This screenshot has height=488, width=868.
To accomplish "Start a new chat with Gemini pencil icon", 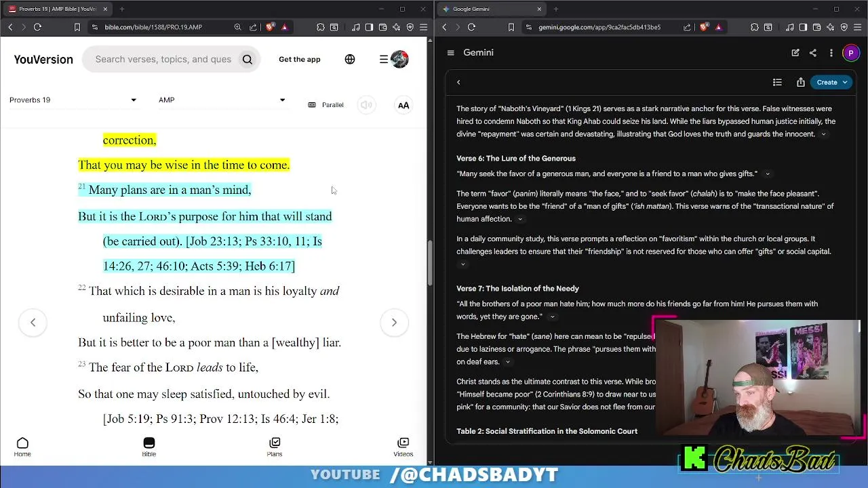I will [795, 53].
